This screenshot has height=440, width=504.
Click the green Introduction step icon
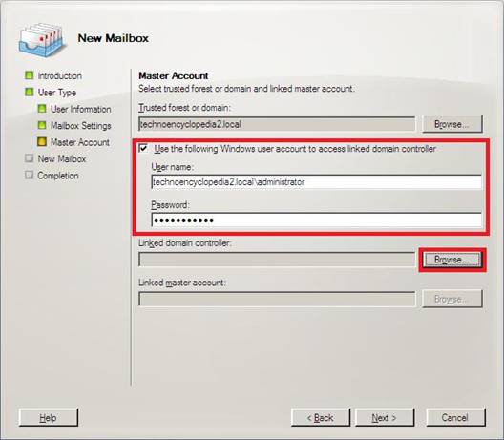(x=30, y=75)
